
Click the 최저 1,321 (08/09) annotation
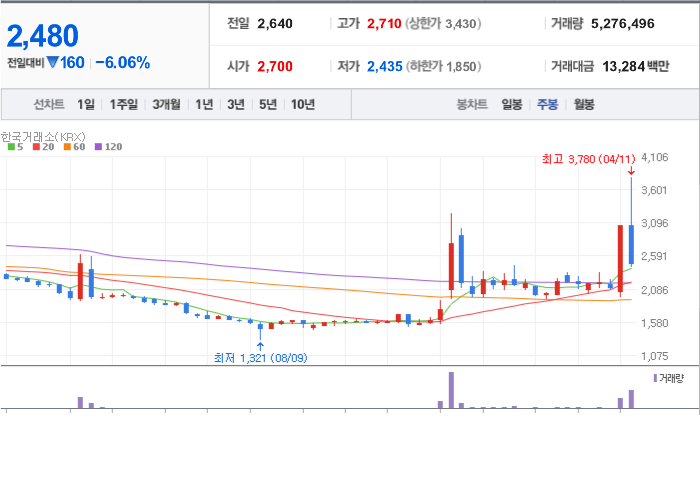261,358
